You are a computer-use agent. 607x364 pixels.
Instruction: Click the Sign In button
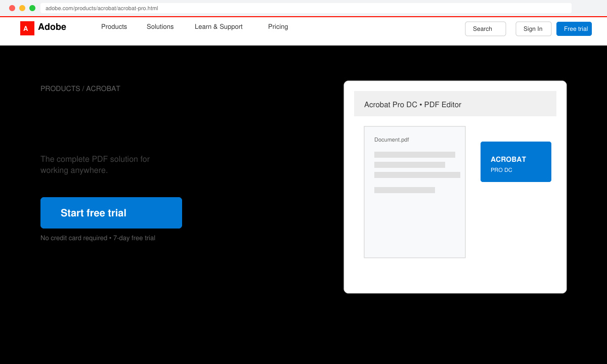point(534,29)
